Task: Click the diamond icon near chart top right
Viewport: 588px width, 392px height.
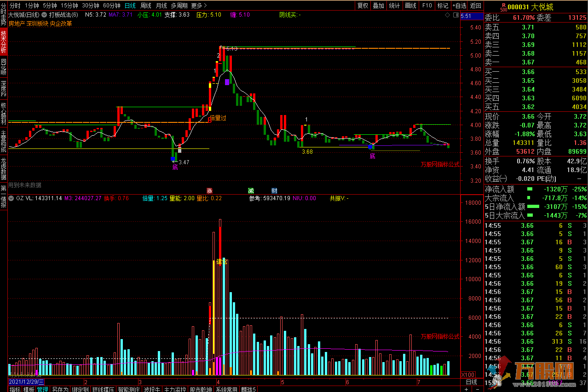Action: point(448,15)
